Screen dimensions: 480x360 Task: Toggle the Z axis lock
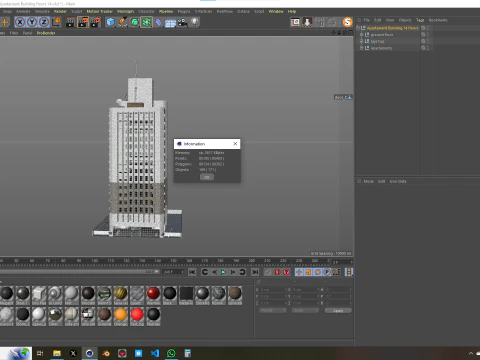(x=44, y=22)
